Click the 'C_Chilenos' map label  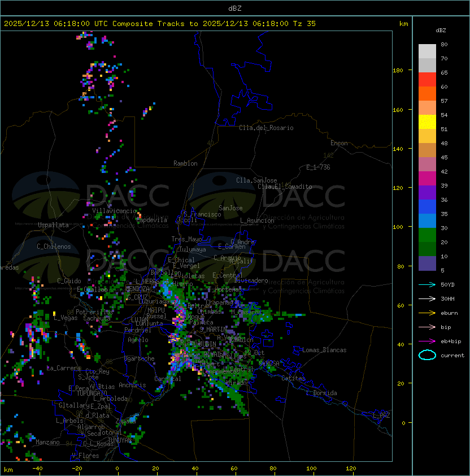(x=54, y=246)
